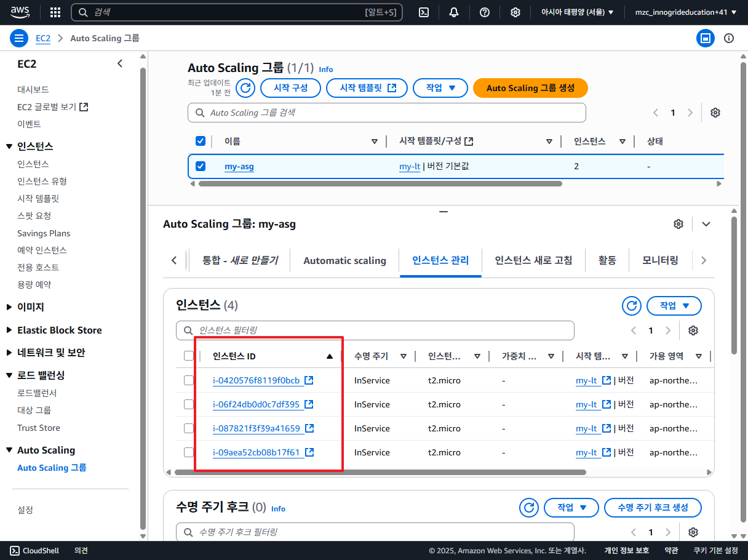Switch to 인스턴스 새로 고침 tab
Screen dimensions: 748x560
(x=533, y=261)
